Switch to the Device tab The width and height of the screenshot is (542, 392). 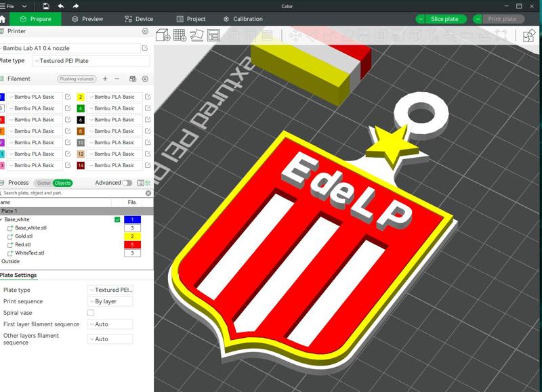139,19
